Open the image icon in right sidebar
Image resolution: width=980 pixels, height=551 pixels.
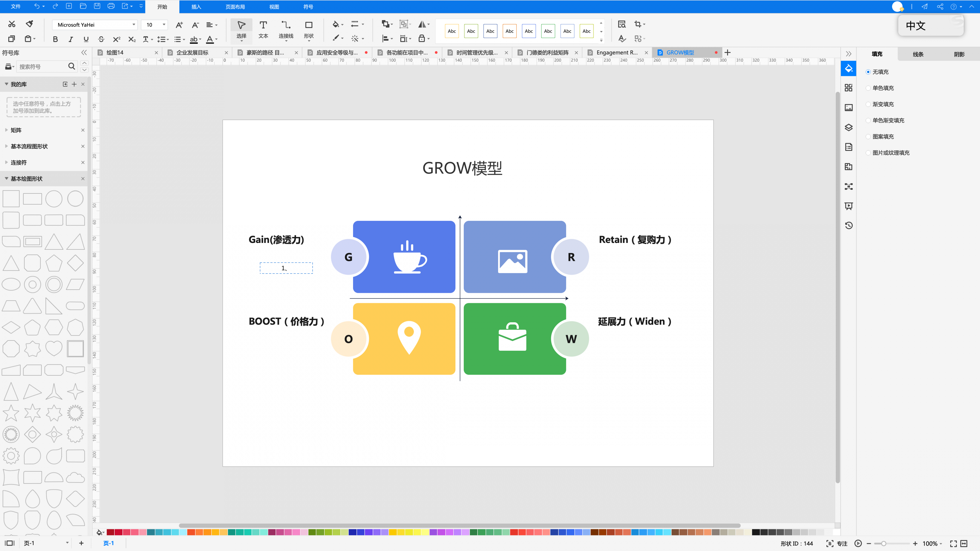848,108
